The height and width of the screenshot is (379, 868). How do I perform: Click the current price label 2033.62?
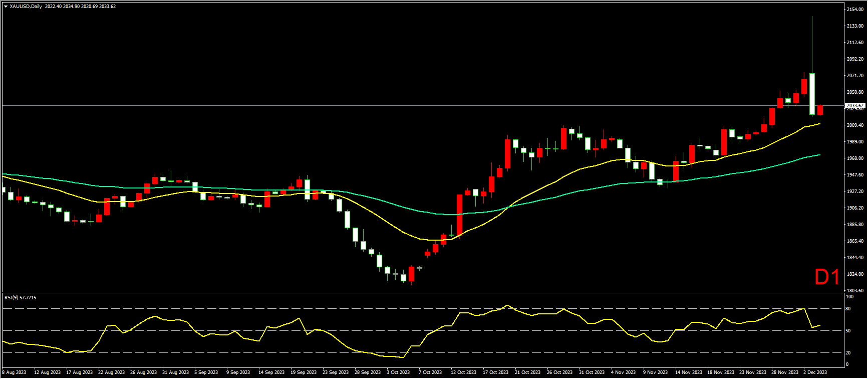click(x=854, y=106)
